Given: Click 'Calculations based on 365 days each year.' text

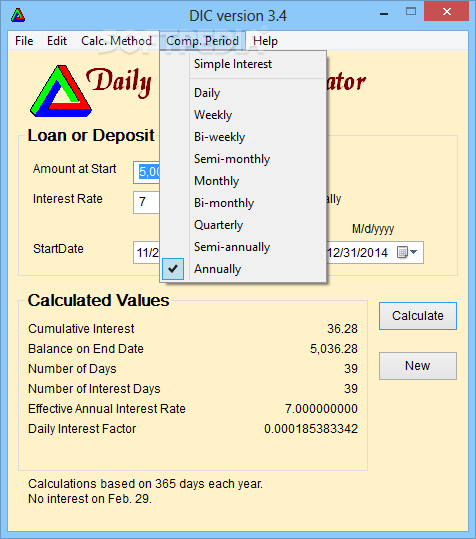Looking at the screenshot, I should point(145,484).
